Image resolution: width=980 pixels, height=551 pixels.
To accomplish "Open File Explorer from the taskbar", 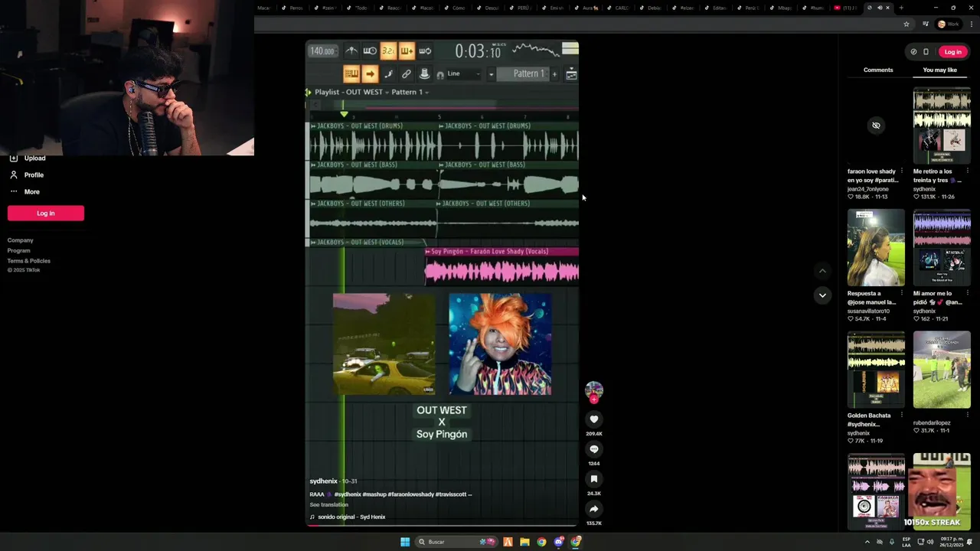I will [x=524, y=542].
